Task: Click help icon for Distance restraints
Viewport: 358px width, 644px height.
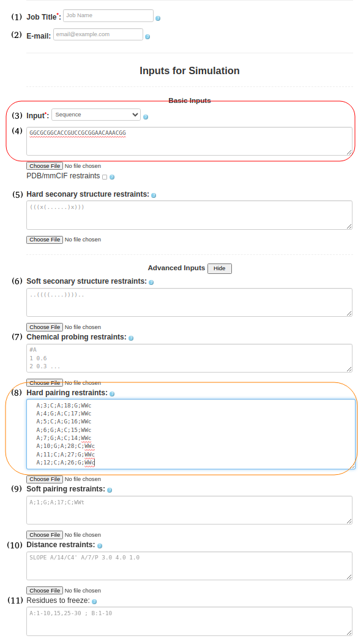Action: coord(100,546)
